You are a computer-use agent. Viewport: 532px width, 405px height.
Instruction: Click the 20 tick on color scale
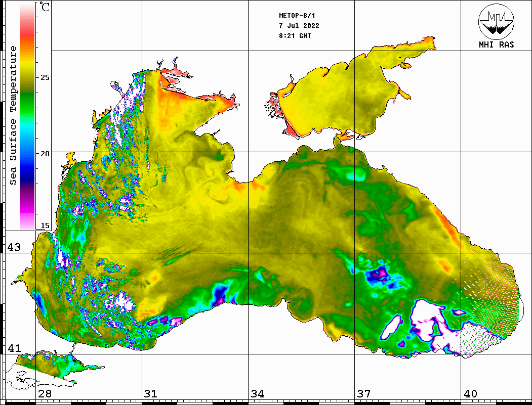(45, 154)
